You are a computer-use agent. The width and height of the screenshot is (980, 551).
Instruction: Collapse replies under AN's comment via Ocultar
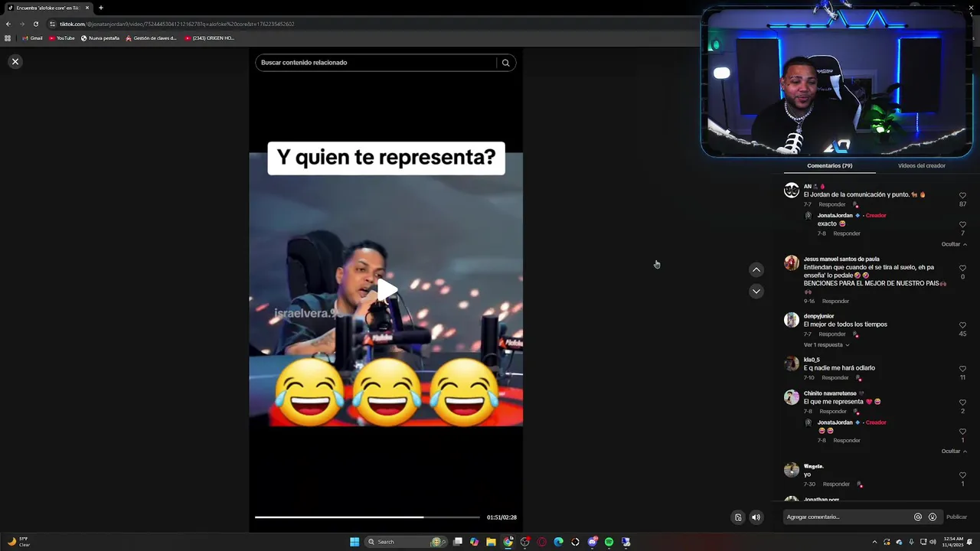coord(954,244)
